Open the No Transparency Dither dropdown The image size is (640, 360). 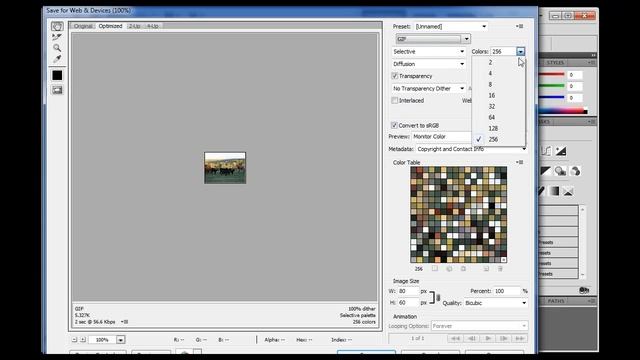pyautogui.click(x=429, y=89)
